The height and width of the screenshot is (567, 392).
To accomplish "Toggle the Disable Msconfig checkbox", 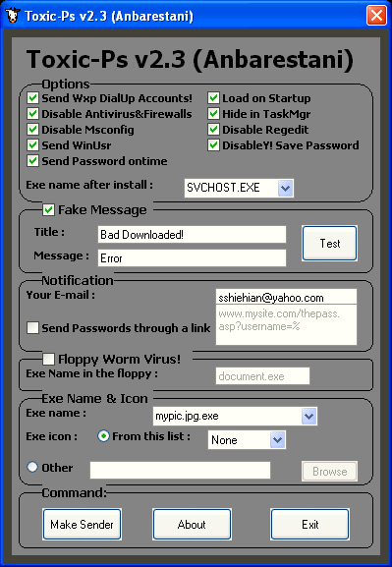I will pyautogui.click(x=32, y=130).
